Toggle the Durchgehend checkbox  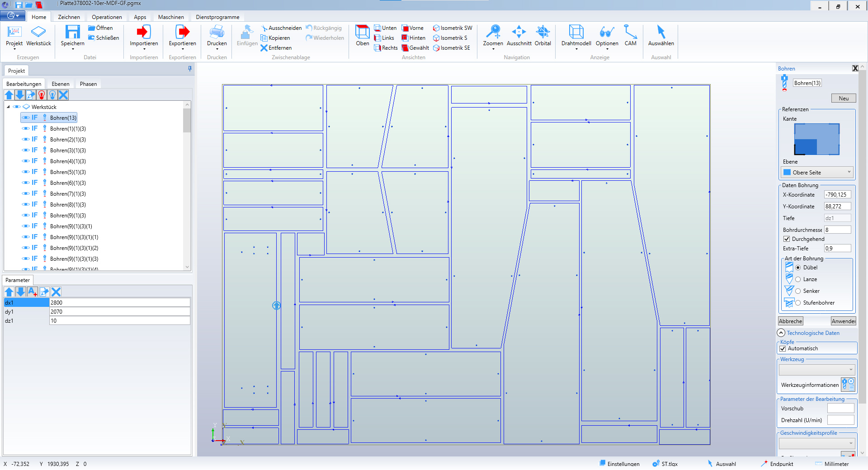[787, 239]
